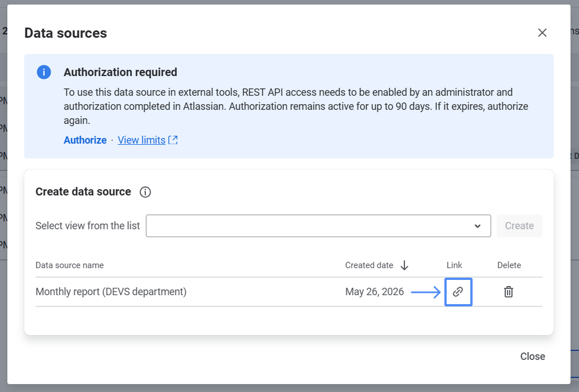Click the Authorize link
579x392 pixels.
[85, 140]
